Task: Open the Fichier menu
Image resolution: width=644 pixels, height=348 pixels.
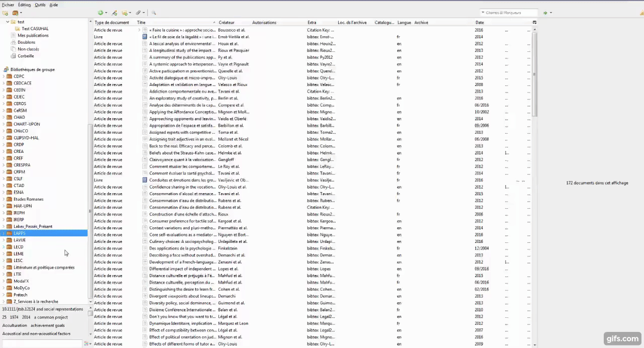Action: 8,5
